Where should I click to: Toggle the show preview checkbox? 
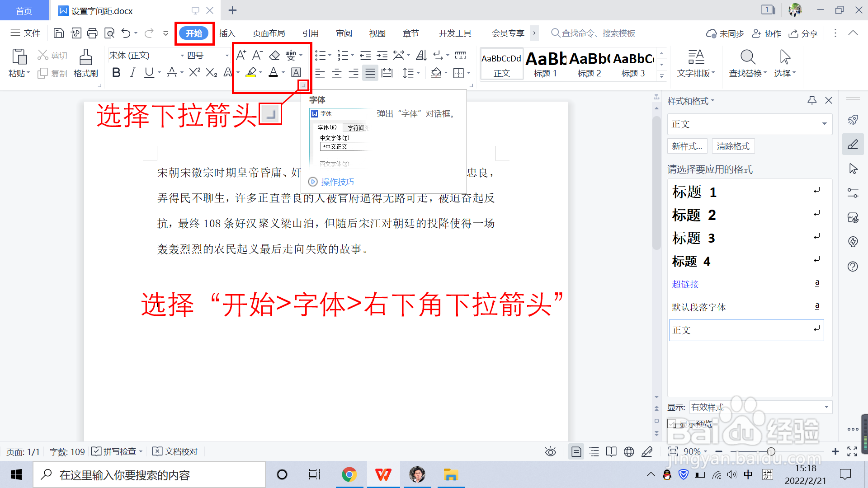click(x=672, y=424)
